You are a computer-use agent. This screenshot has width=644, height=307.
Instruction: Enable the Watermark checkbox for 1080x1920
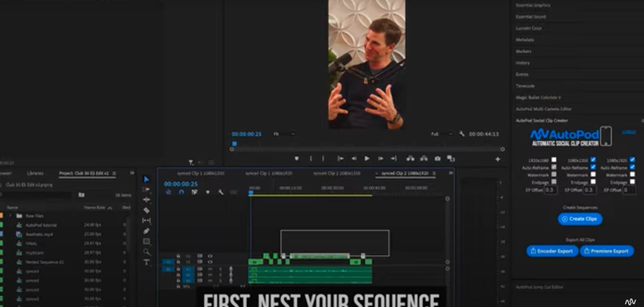(x=633, y=175)
